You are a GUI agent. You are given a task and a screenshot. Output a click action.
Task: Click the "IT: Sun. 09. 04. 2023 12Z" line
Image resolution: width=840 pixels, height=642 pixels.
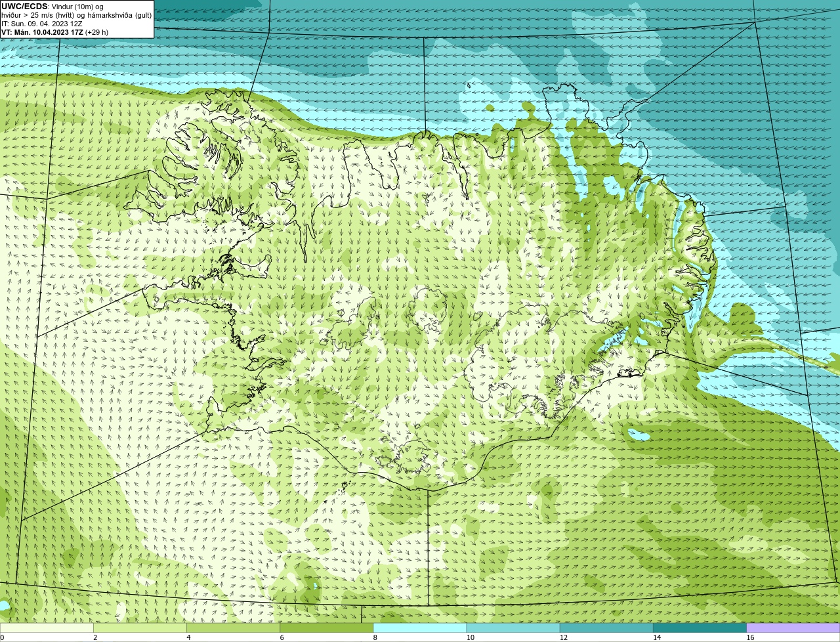42,24
